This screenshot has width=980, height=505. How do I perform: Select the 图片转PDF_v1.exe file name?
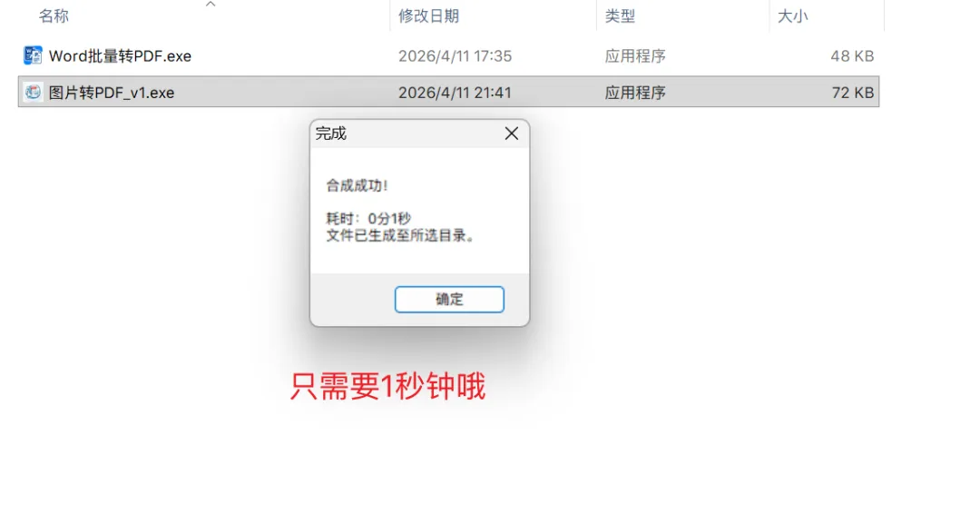coord(112,93)
